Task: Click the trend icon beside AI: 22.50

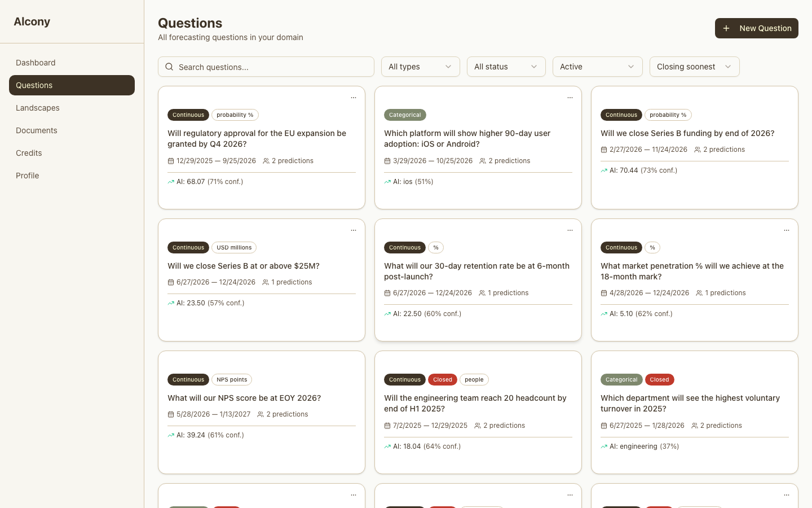Action: (x=387, y=314)
